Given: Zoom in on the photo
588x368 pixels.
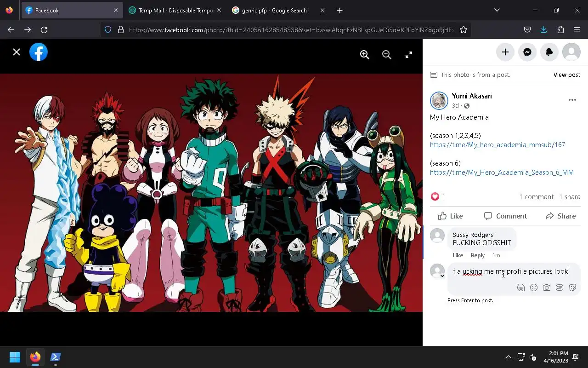Looking at the screenshot, I should (365, 55).
